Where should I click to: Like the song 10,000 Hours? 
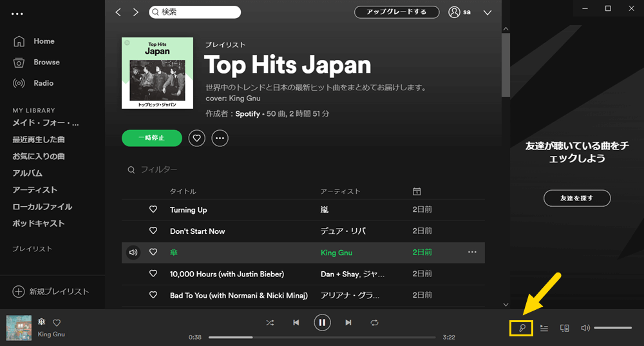tap(153, 274)
